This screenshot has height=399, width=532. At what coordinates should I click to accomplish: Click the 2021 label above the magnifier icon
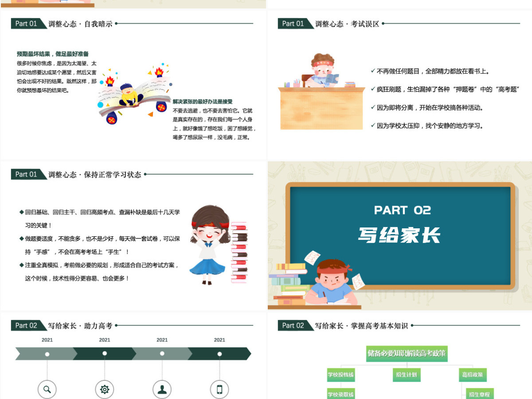click(47, 340)
